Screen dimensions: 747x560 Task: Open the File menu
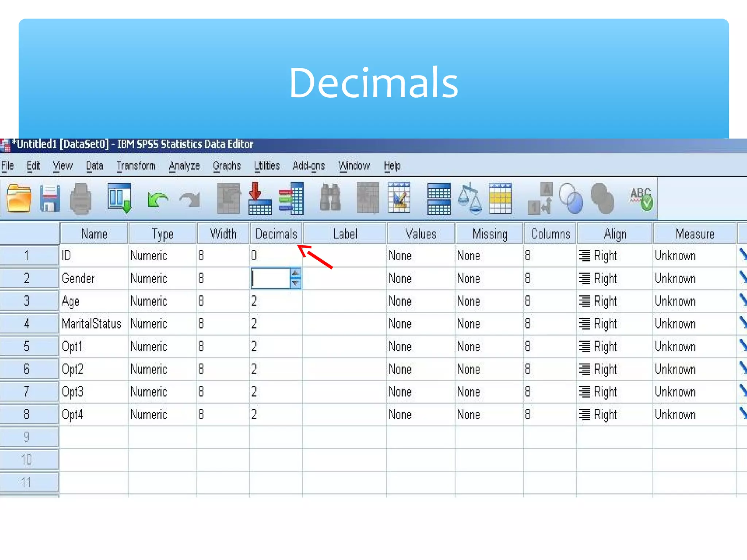click(7, 166)
